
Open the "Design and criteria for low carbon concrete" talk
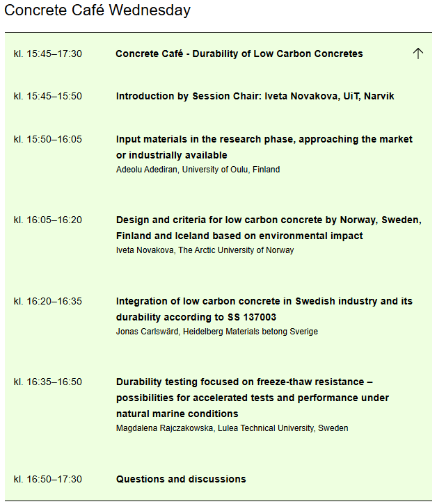[269, 227]
